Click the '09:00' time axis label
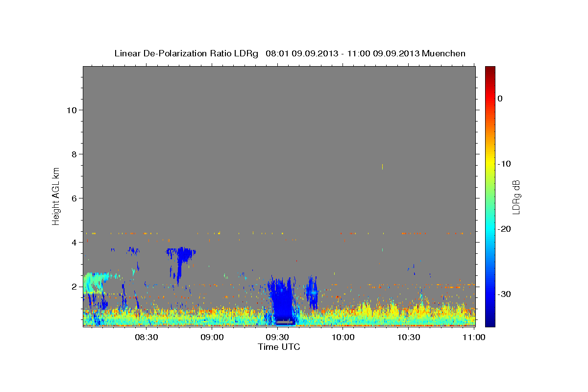588x392 pixels. 212,337
